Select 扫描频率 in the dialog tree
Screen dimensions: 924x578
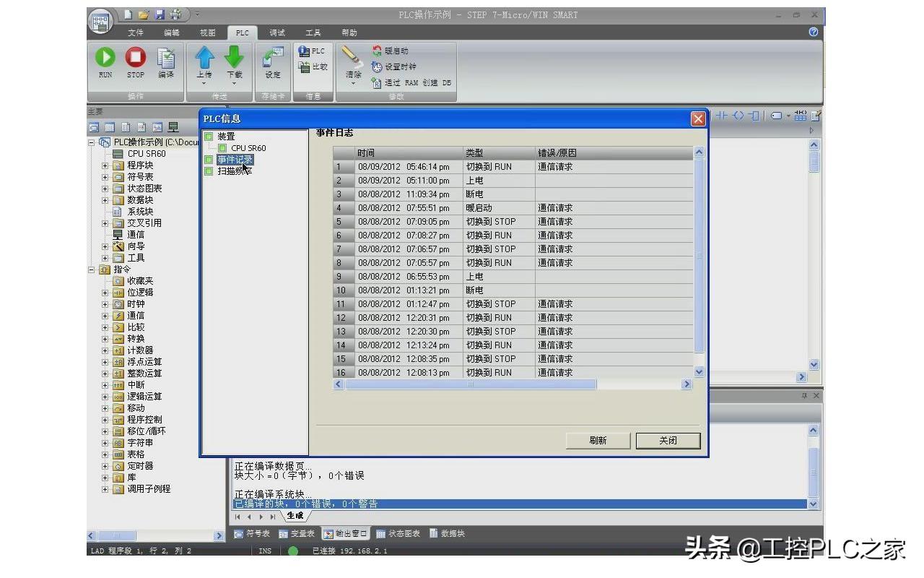click(x=235, y=171)
